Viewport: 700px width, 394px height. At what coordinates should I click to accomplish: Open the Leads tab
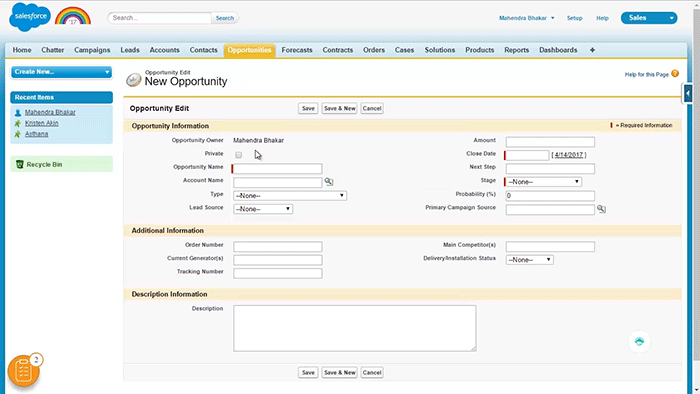(x=130, y=50)
